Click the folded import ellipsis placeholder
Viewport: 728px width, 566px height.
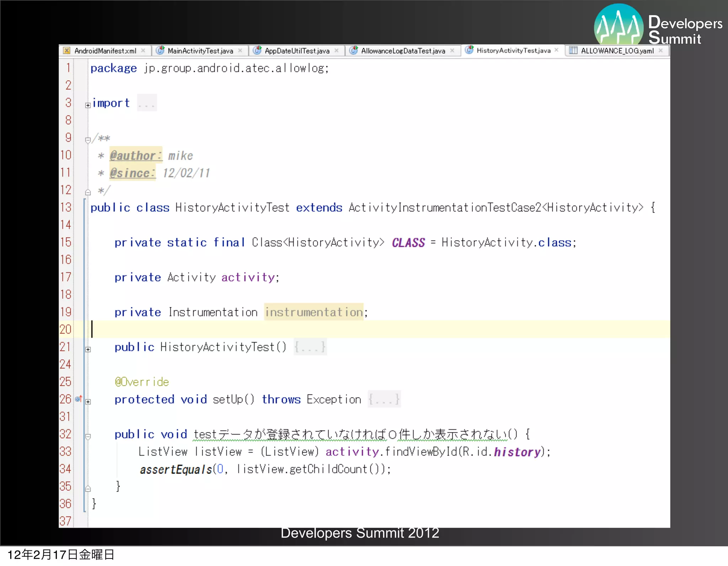(147, 103)
